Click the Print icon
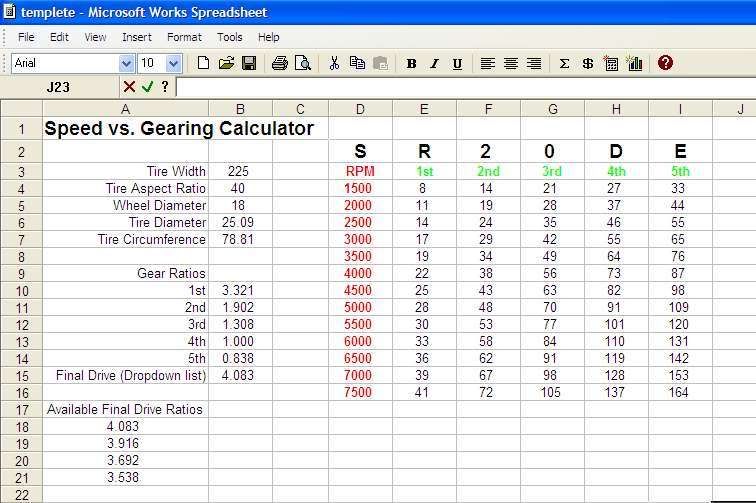This screenshot has width=756, height=503. 280,63
